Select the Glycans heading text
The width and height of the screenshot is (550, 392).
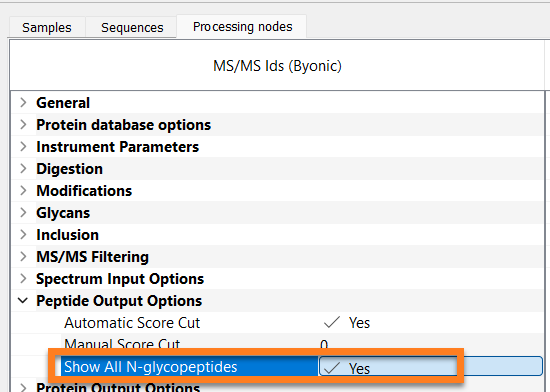(63, 213)
